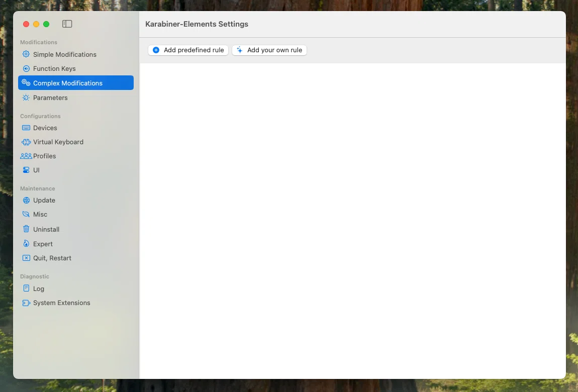Open the Quit, Restart label
Image resolution: width=578 pixels, height=392 pixels.
point(52,258)
